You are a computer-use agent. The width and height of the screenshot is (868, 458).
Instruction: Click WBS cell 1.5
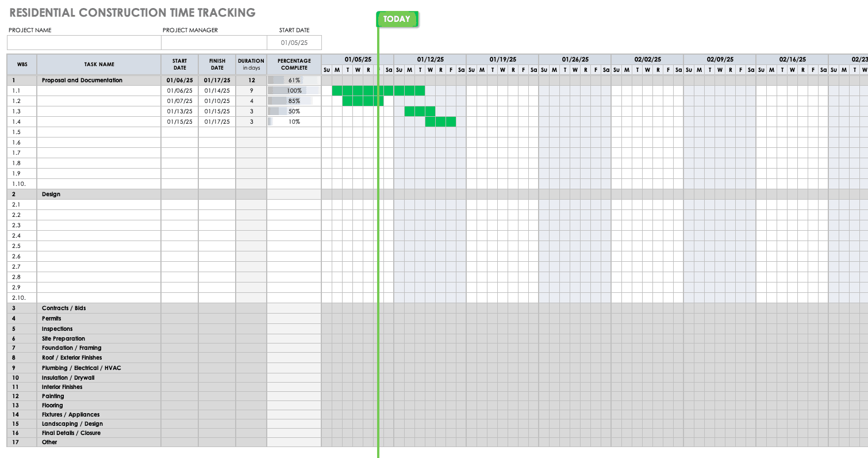(x=22, y=132)
